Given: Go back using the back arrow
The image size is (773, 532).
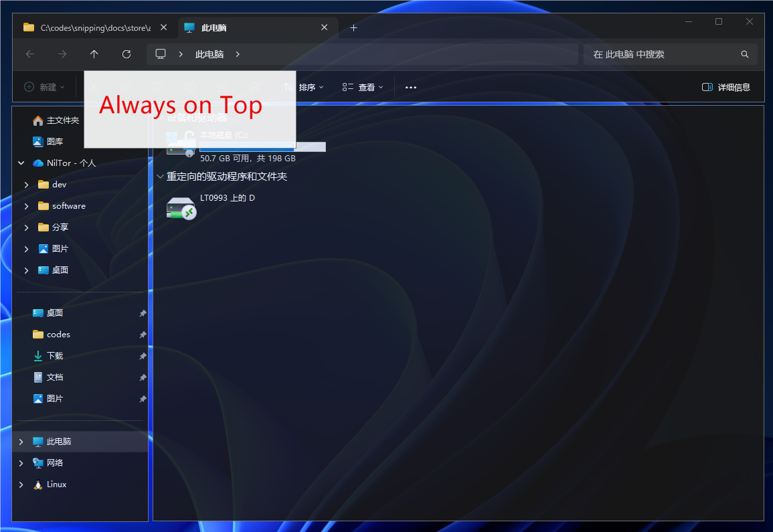Looking at the screenshot, I should point(30,54).
